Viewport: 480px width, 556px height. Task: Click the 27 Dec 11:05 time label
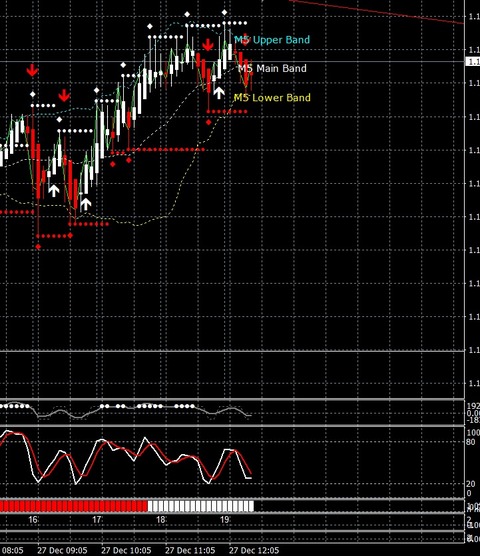[190, 551]
